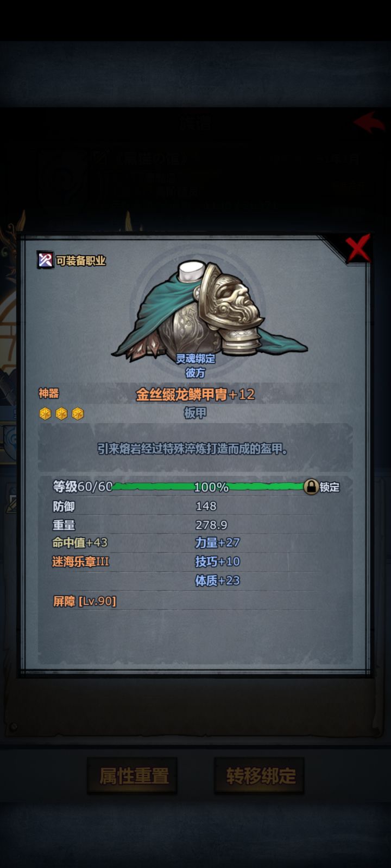Viewport: 391px width, 868px height.
Task: Select the 迷海乐章III set effect
Action: click(x=80, y=561)
